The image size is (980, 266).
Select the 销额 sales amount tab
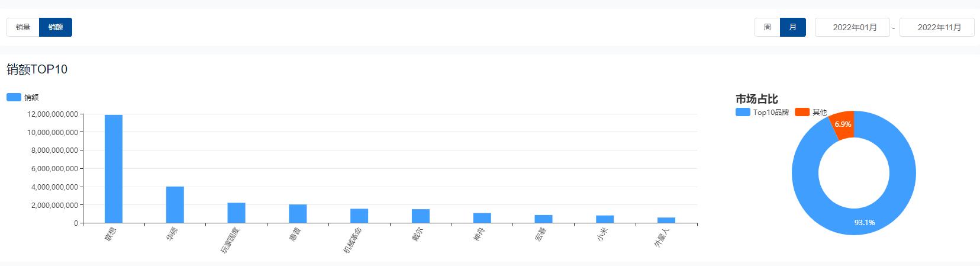(56, 27)
